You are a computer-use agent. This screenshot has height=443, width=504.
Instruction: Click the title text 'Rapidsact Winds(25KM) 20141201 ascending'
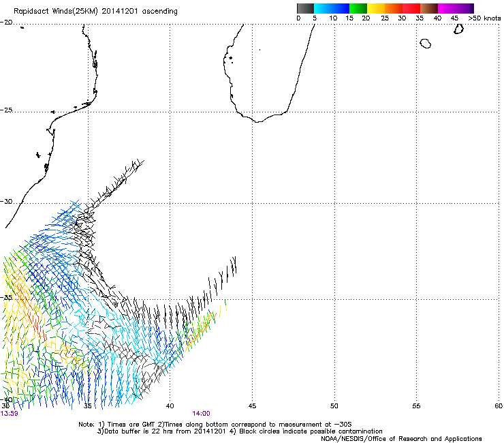tap(95, 12)
